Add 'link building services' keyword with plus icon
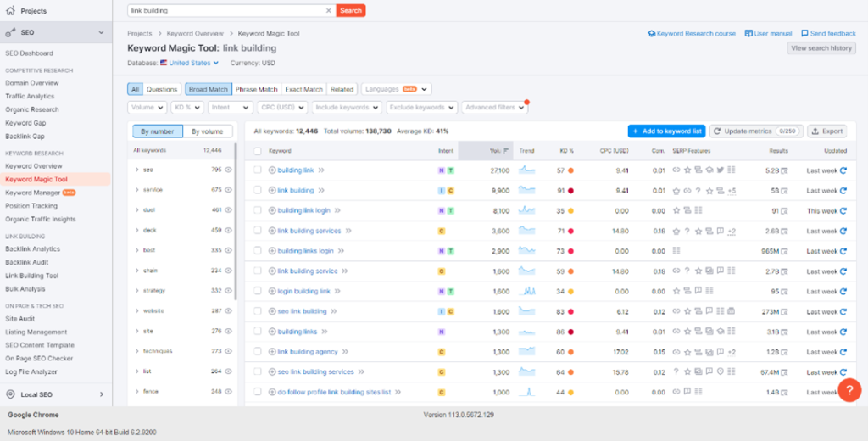 [x=272, y=231]
